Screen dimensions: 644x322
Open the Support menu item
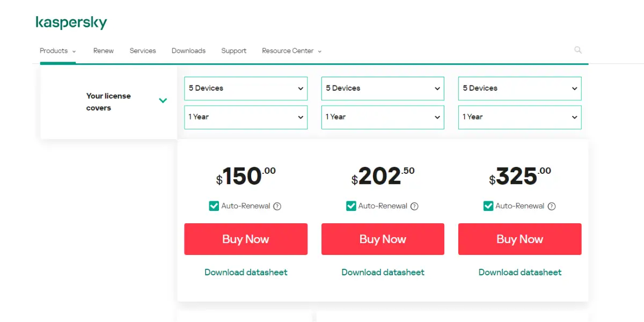point(234,51)
